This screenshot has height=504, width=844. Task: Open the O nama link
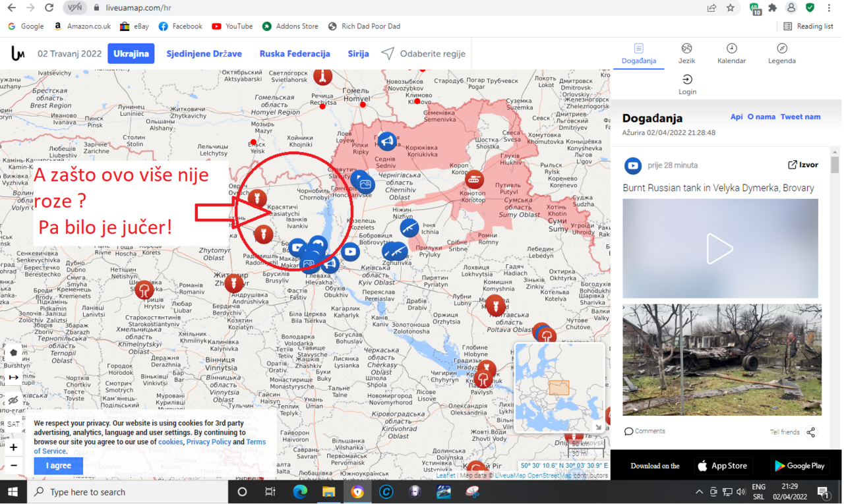(x=762, y=117)
